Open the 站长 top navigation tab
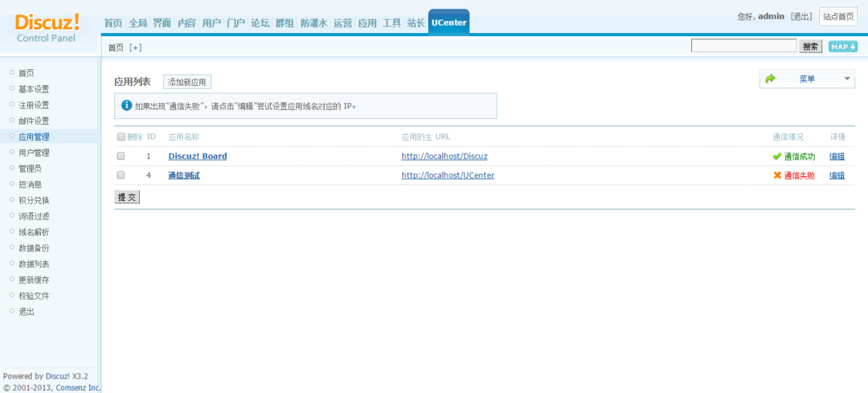 (x=416, y=23)
